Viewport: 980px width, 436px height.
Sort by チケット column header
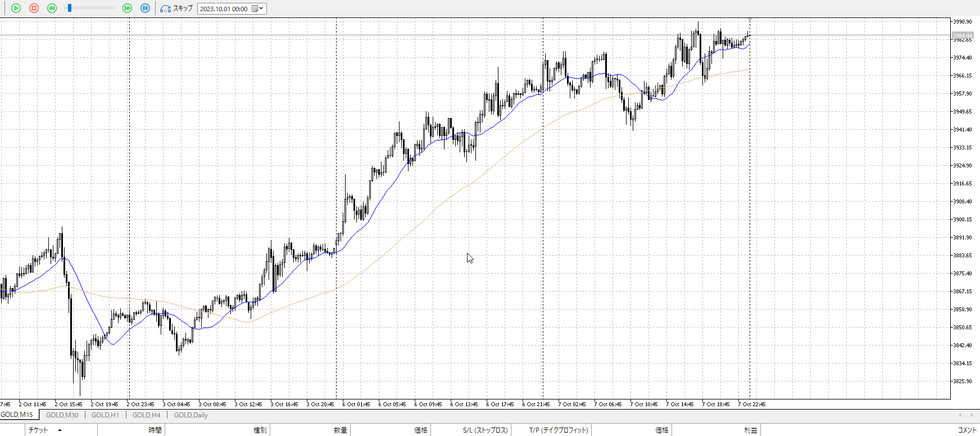(x=38, y=430)
